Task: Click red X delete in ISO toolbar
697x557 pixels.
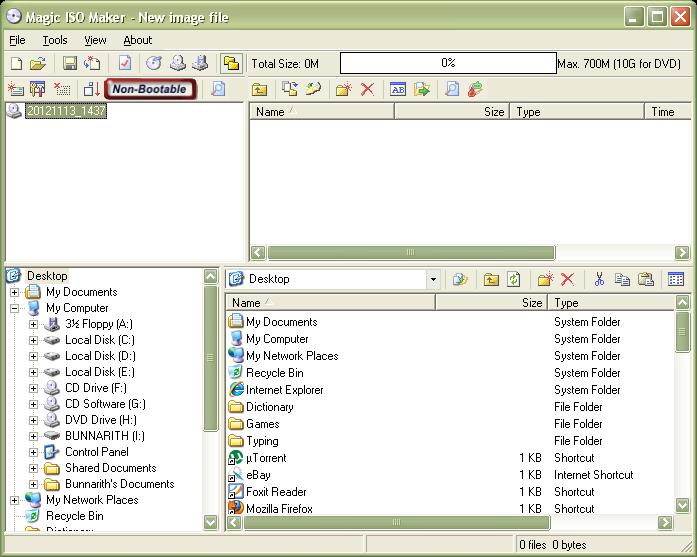Action: tap(367, 89)
